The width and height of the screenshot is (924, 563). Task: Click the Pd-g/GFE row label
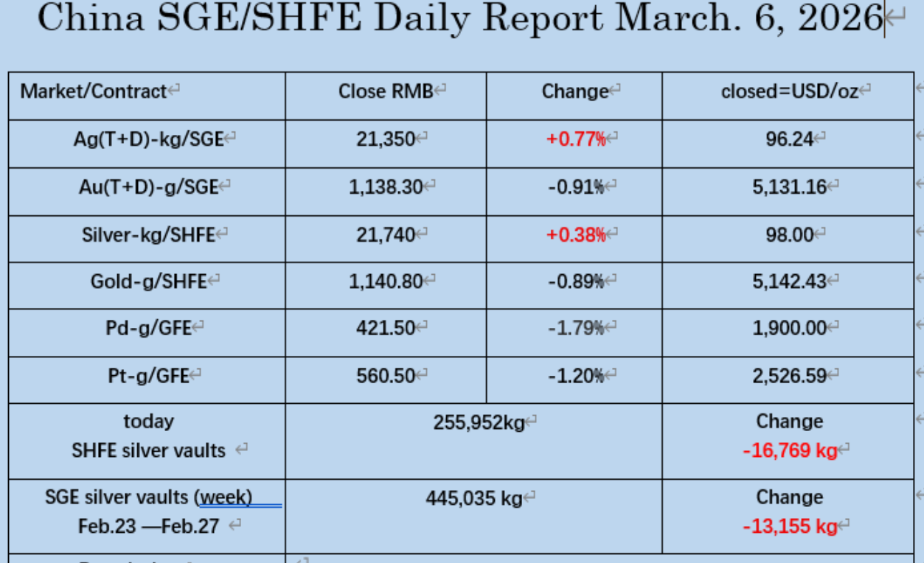tap(148, 328)
